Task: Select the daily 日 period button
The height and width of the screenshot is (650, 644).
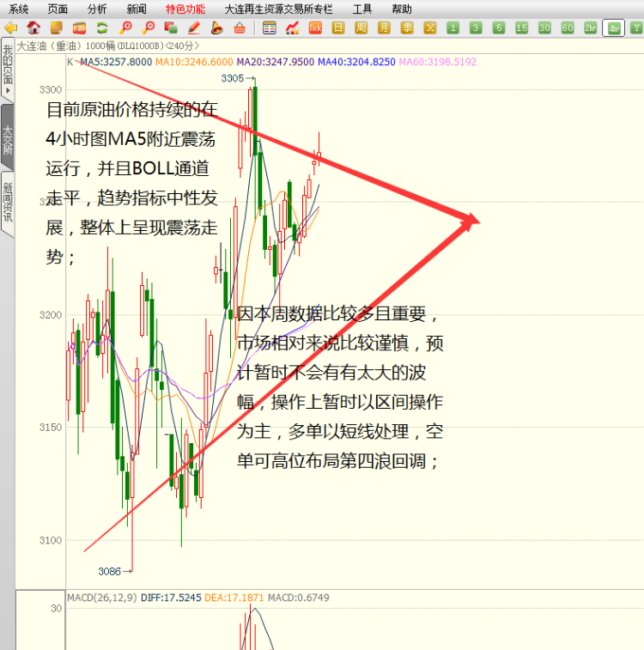Action: click(338, 28)
